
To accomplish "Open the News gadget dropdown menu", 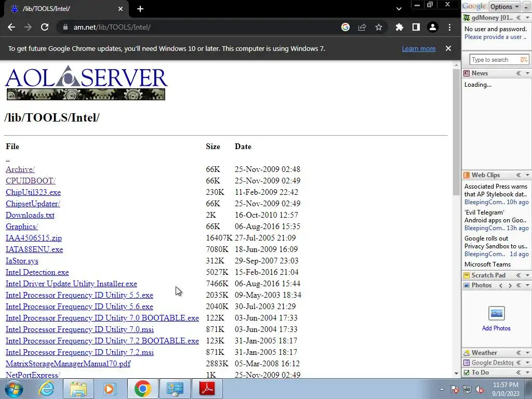I will [527, 73].
